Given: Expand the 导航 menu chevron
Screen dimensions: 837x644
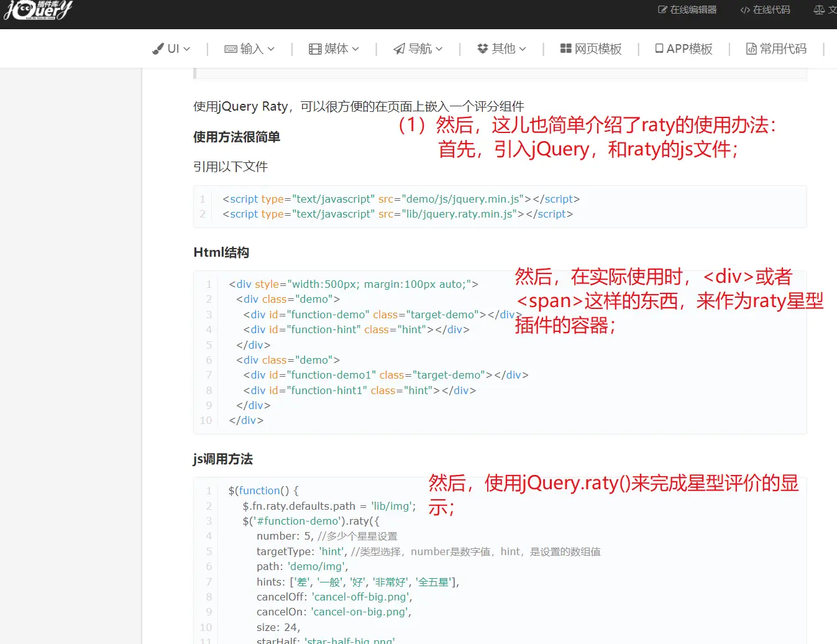Looking at the screenshot, I should coord(439,49).
